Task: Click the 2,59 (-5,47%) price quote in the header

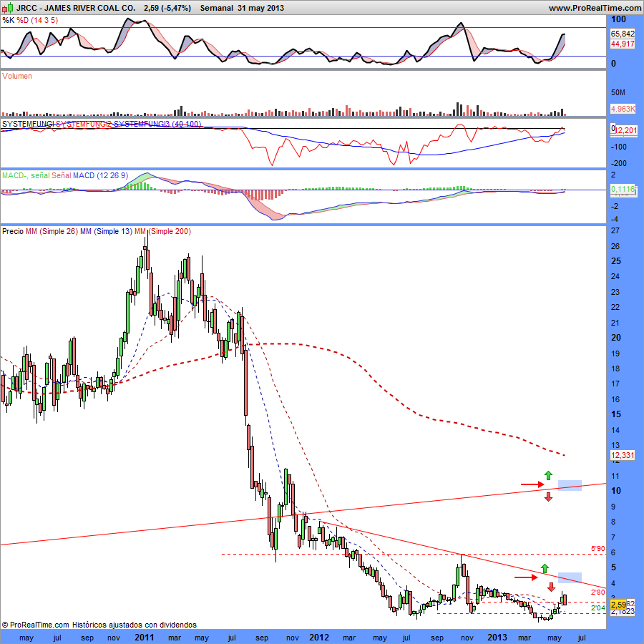Action: tap(167, 8)
